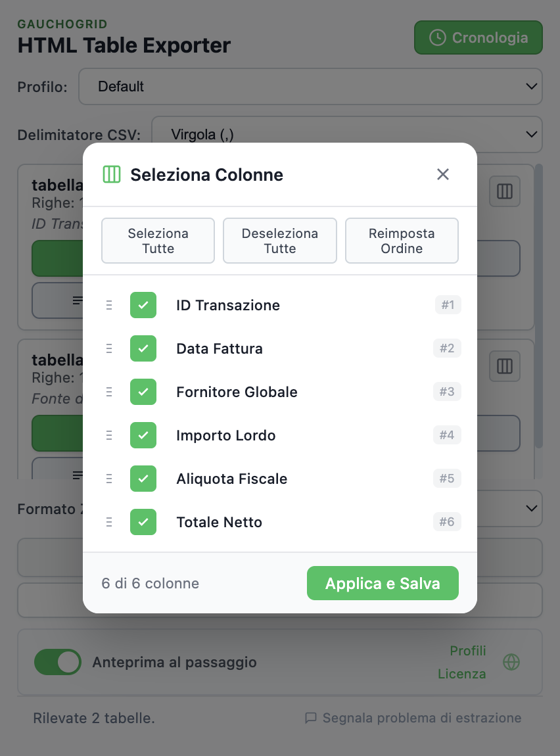Viewport: 560px width, 756px height.
Task: Open the Profilo dropdown set to Default
Action: point(310,86)
